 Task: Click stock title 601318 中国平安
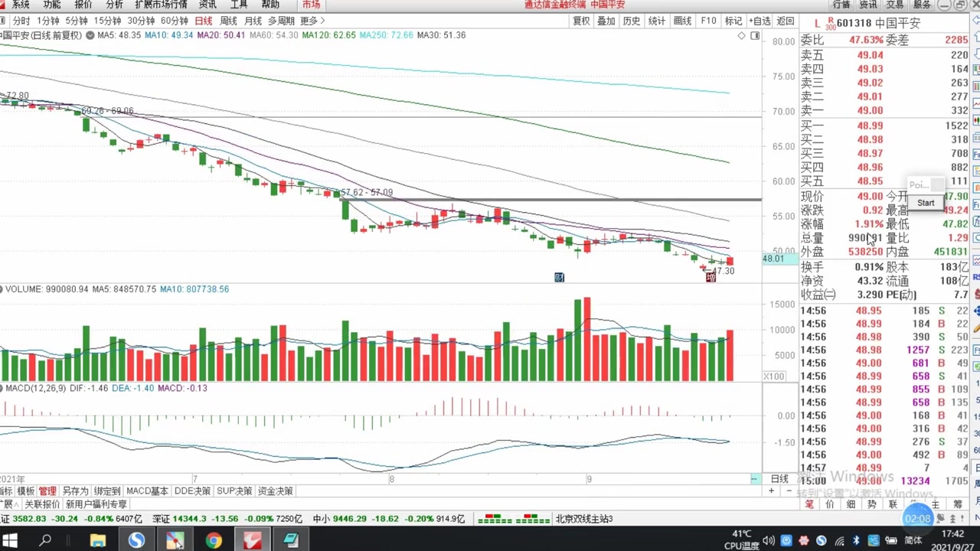tap(878, 24)
